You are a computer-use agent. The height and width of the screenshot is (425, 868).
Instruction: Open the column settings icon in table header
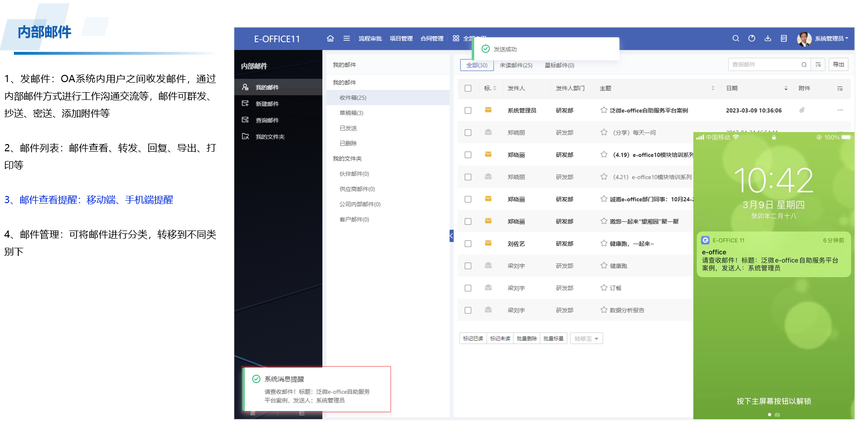click(x=840, y=88)
